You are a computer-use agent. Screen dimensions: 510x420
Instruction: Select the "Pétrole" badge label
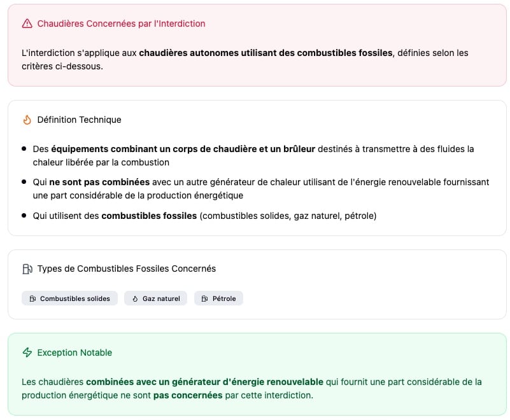tap(224, 298)
